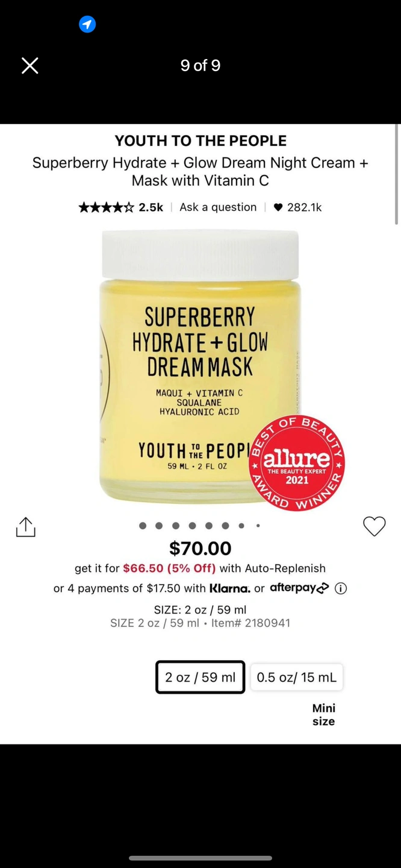Select the 2 oz / 59 ml size option

tap(200, 677)
